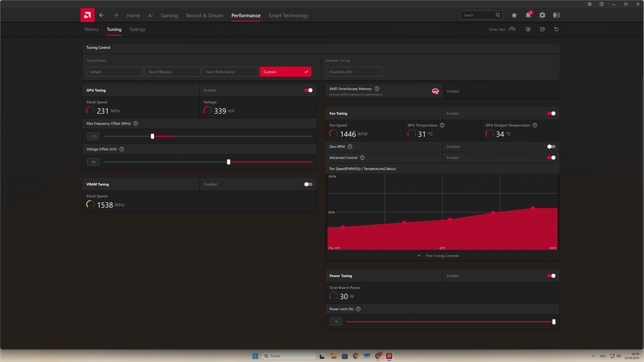644x362 pixels.
Task: Open the Home tab
Action: (133, 15)
